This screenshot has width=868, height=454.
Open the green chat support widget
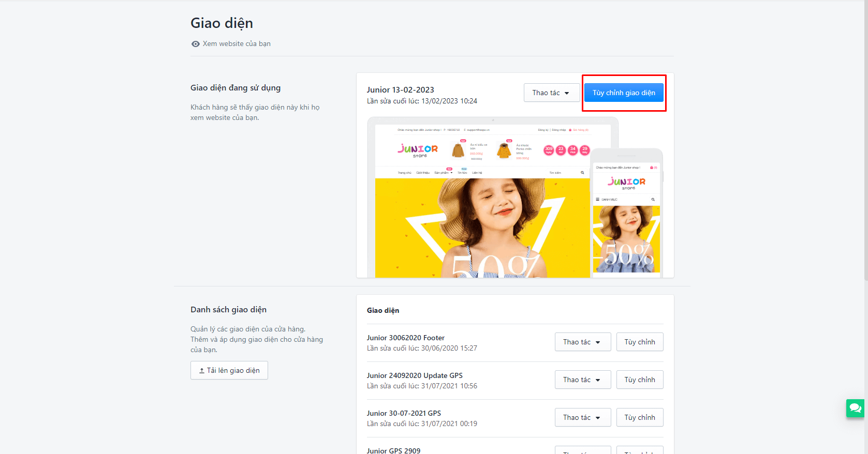tap(856, 408)
